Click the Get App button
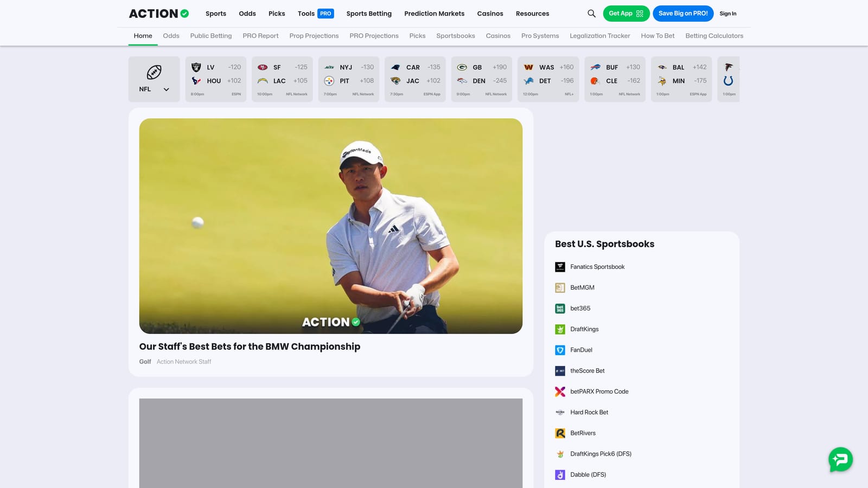 627,14
